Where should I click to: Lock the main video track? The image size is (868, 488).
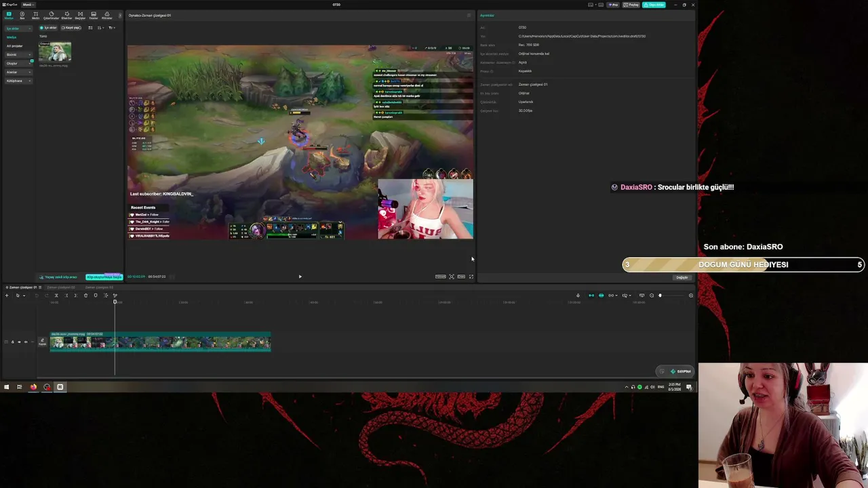coord(12,342)
